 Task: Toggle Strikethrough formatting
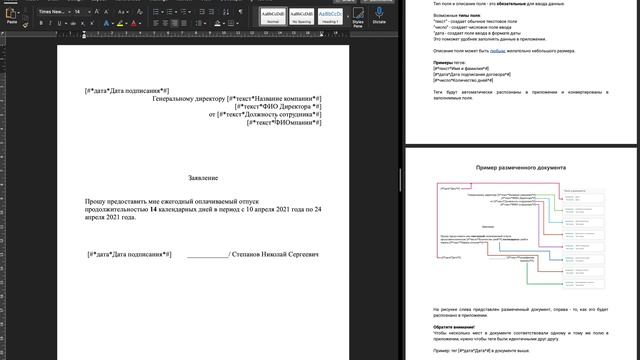pyautogui.click(x=73, y=24)
